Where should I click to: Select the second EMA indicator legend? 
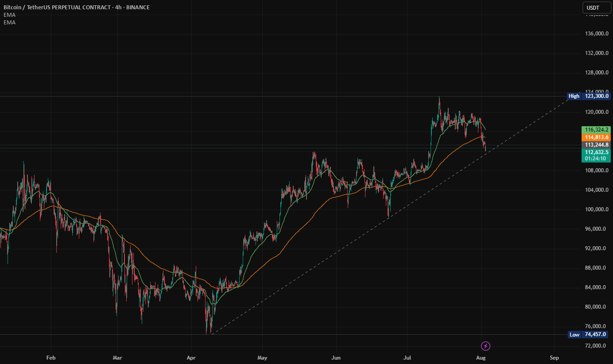(x=9, y=22)
